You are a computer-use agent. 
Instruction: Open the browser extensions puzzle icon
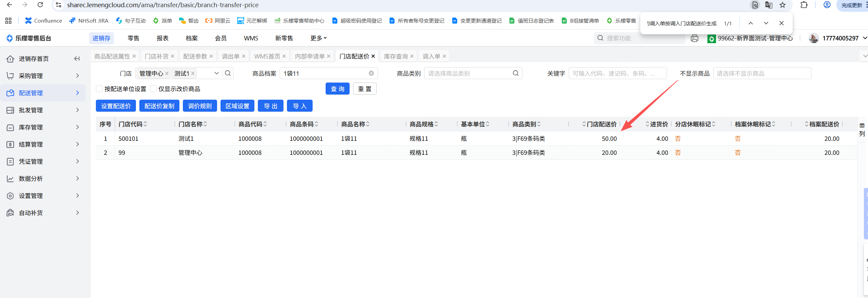click(804, 5)
